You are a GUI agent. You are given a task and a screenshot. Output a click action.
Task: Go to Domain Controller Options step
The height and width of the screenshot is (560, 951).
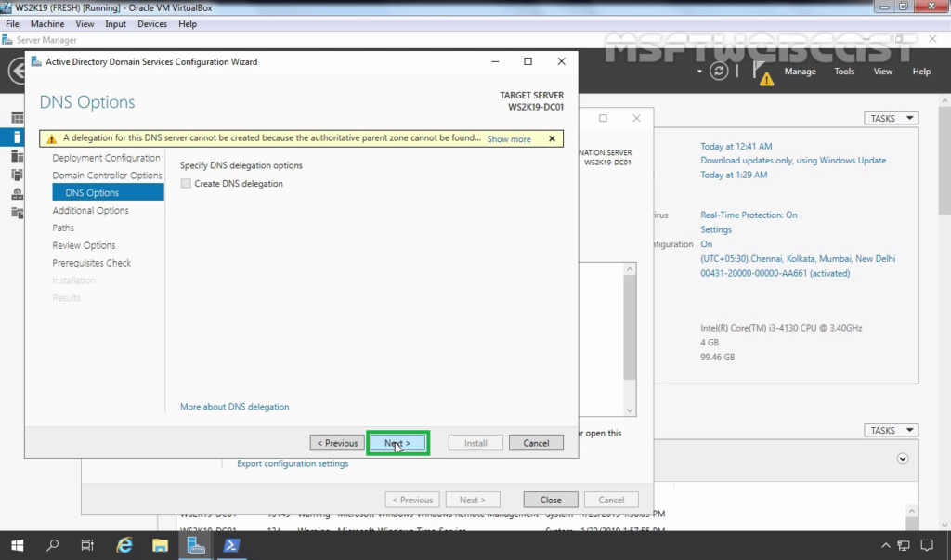107,176
